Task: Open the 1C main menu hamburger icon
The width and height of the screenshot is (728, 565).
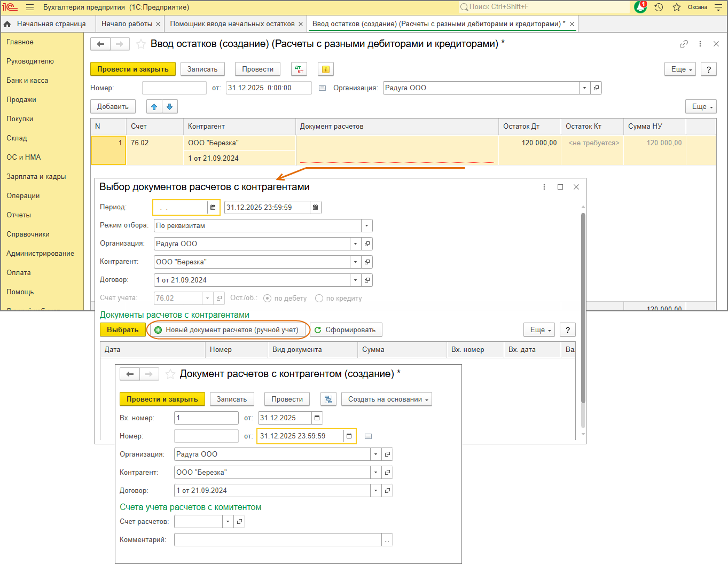Action: click(30, 7)
